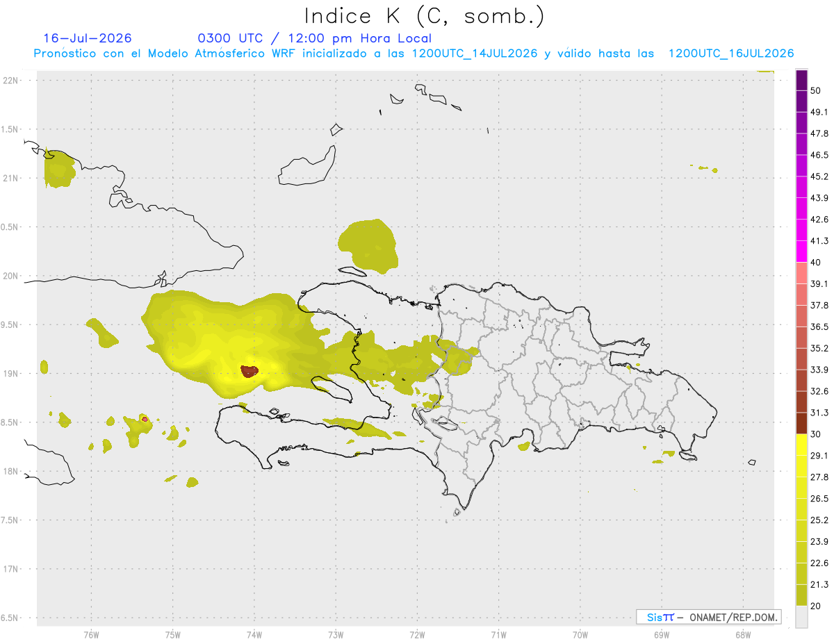Click the colorbar value "36.5"

pos(819,327)
